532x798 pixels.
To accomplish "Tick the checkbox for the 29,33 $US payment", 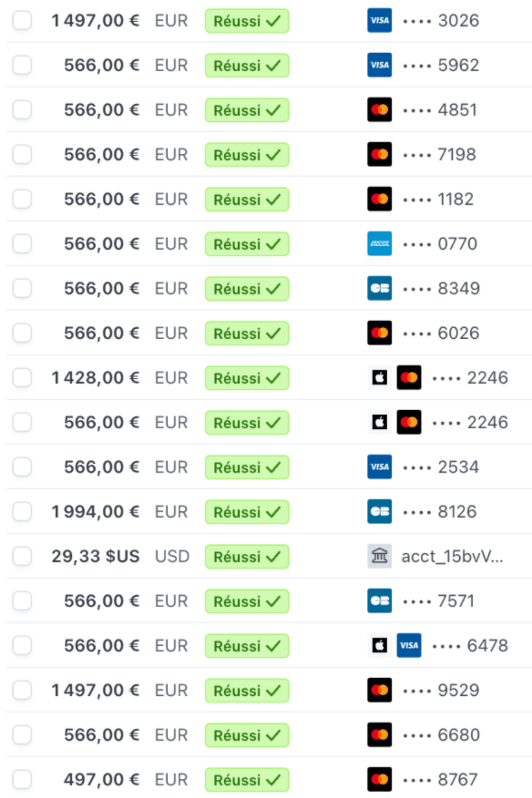I will (x=22, y=556).
